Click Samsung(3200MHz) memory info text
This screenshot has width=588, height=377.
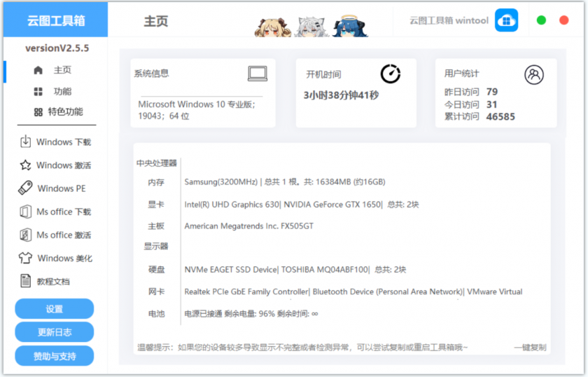coord(285,182)
